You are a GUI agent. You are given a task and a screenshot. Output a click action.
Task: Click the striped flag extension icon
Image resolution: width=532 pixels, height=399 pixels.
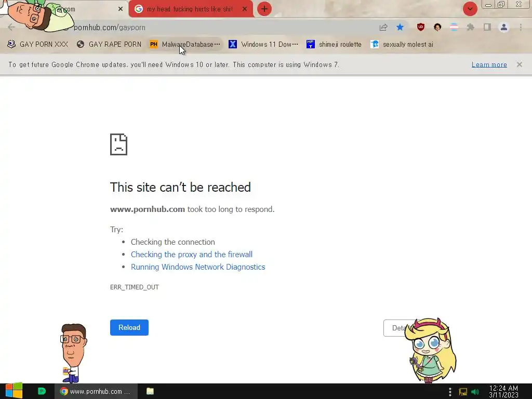(454, 27)
